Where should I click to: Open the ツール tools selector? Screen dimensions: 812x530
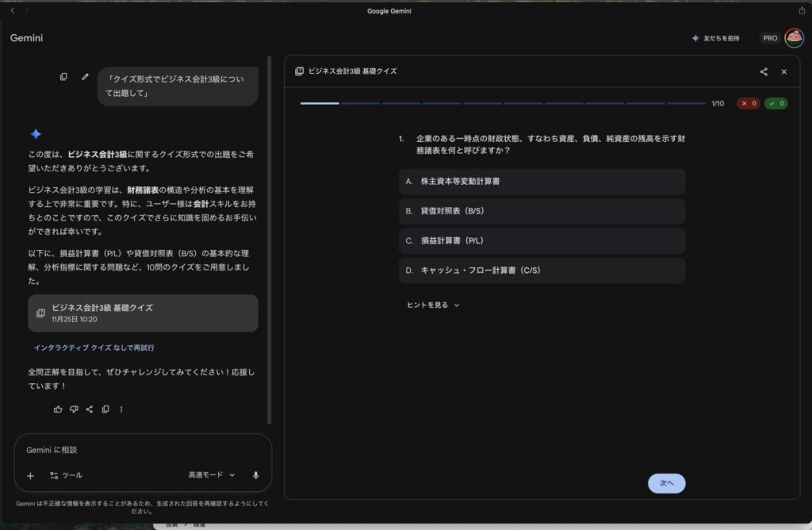coord(65,474)
